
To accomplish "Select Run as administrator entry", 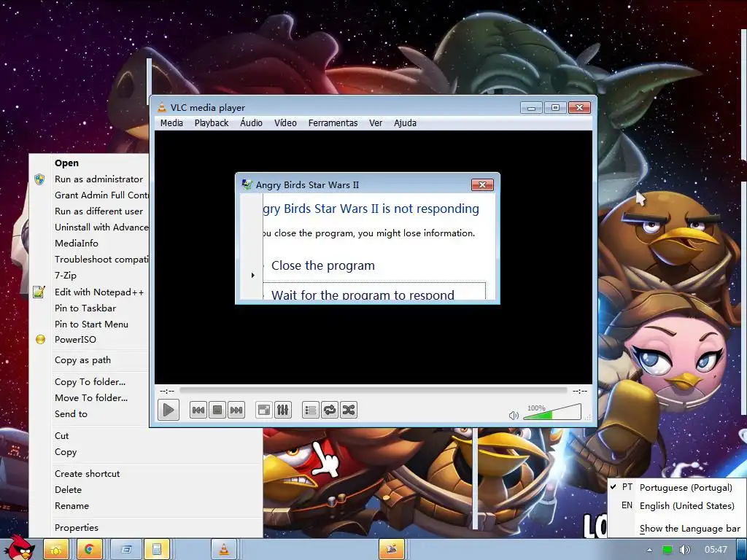I will [x=98, y=179].
